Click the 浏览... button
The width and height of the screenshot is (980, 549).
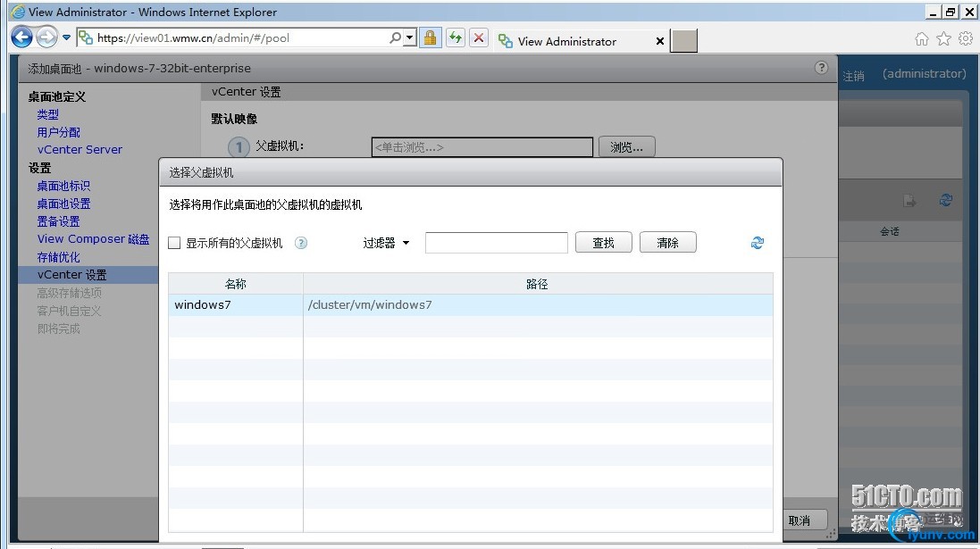pos(626,146)
